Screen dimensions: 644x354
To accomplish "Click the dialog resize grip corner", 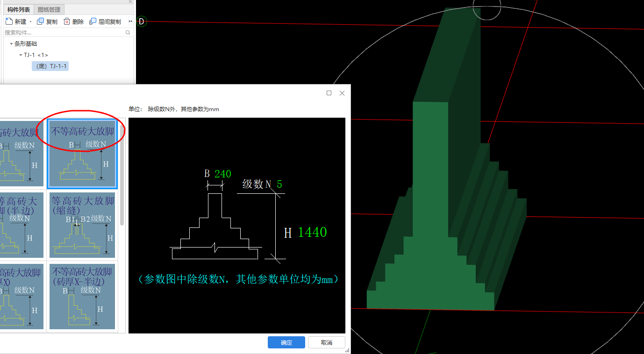I will point(347,350).
